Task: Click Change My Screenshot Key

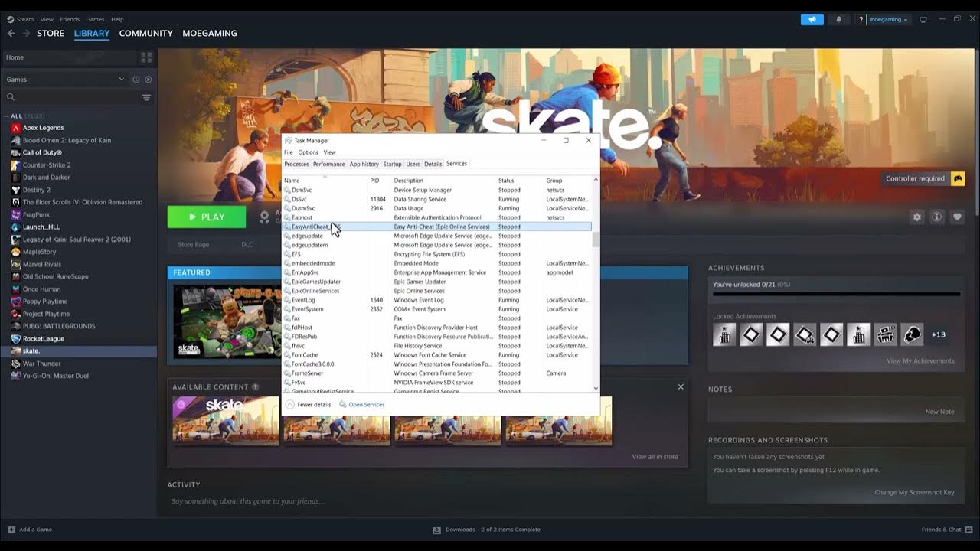Action: [914, 492]
